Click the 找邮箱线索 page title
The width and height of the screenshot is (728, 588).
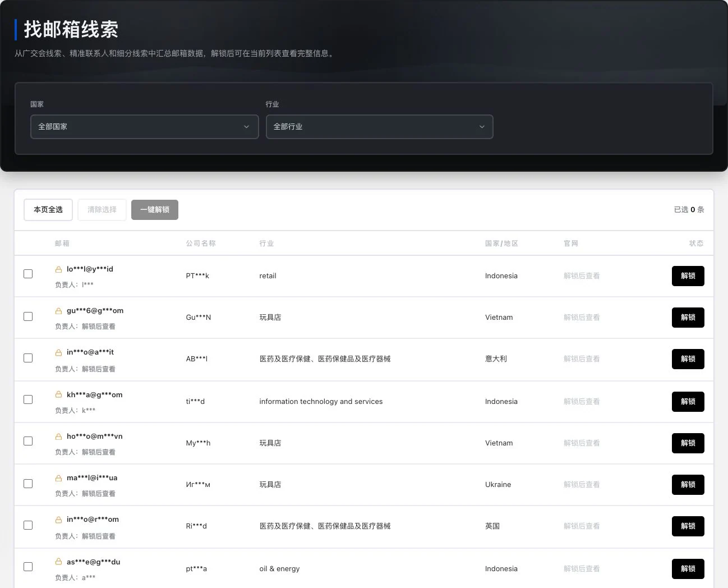click(x=71, y=30)
